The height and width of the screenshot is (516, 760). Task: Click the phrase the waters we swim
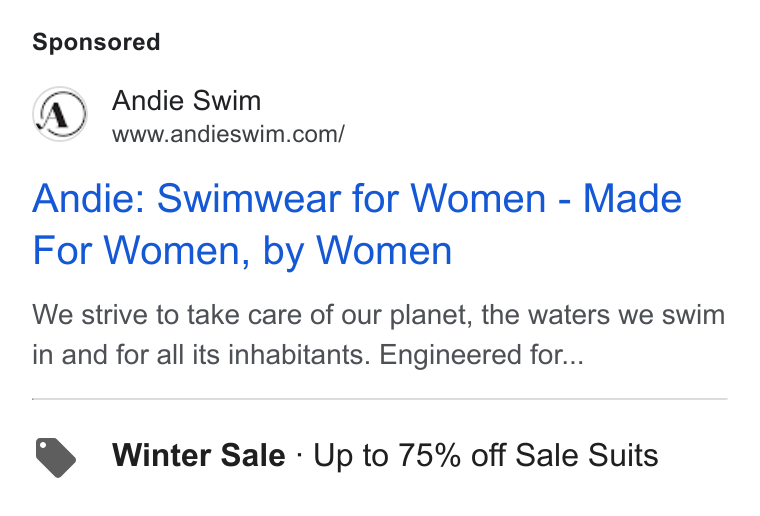(603, 315)
